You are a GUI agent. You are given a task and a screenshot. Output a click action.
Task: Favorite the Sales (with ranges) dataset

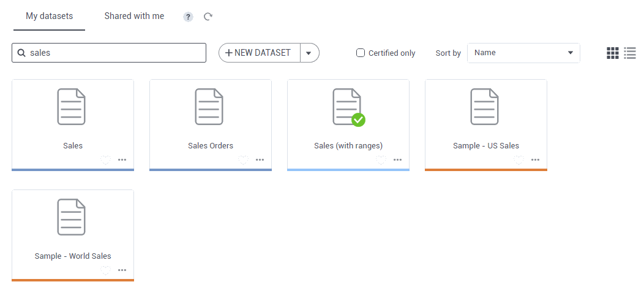point(381,159)
